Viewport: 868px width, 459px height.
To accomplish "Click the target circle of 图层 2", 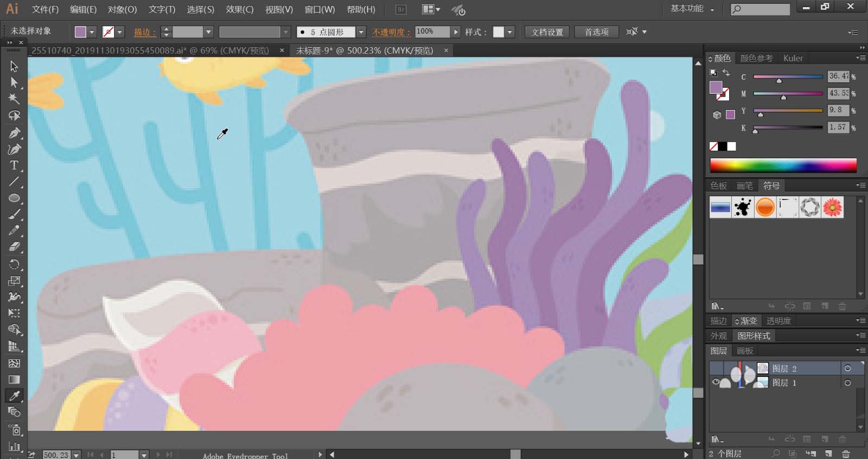I will point(847,369).
